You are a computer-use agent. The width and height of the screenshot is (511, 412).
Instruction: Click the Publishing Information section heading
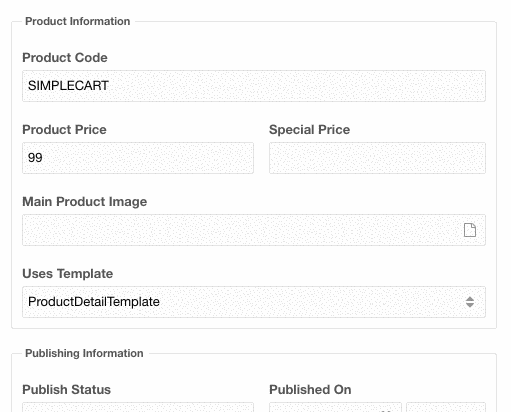click(x=84, y=353)
